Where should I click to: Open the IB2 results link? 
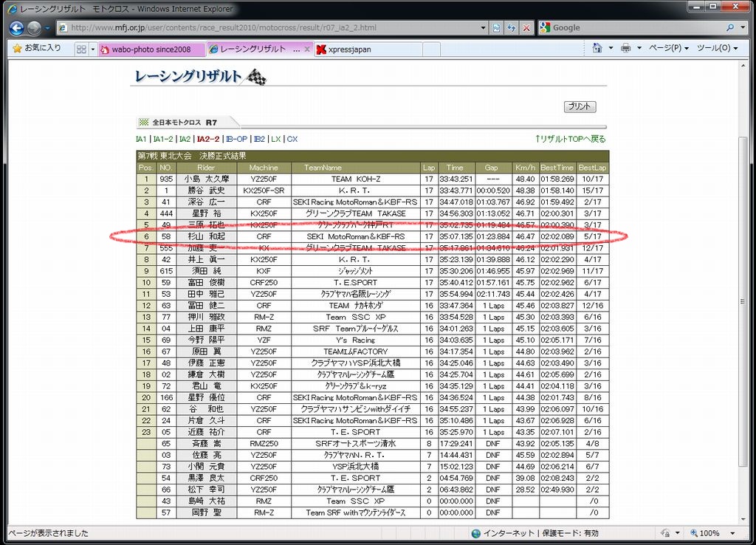click(x=259, y=139)
